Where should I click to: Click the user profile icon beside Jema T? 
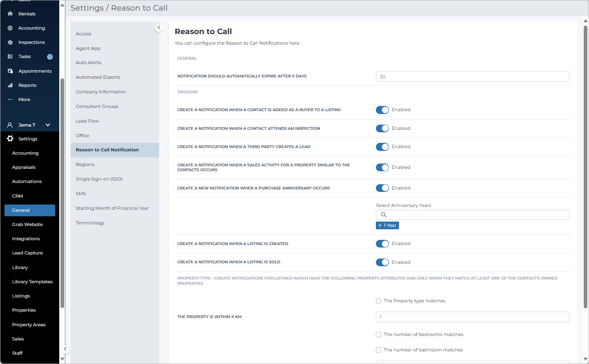point(10,125)
